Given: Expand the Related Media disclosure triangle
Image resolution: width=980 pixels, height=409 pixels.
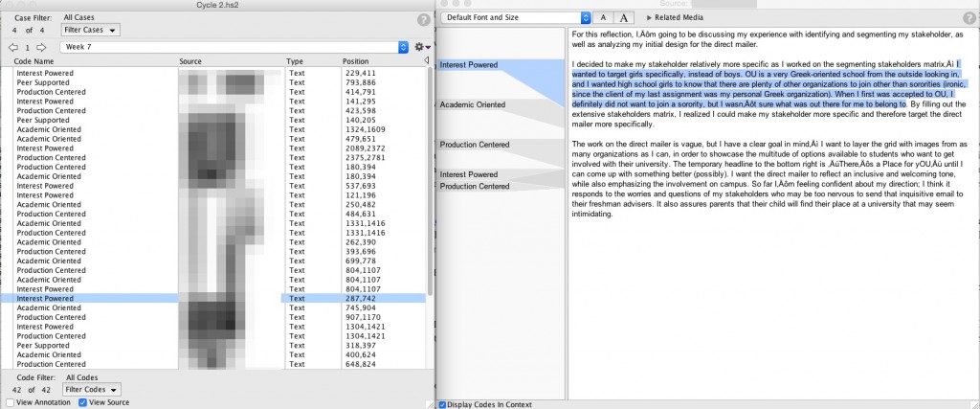Looking at the screenshot, I should [x=650, y=17].
